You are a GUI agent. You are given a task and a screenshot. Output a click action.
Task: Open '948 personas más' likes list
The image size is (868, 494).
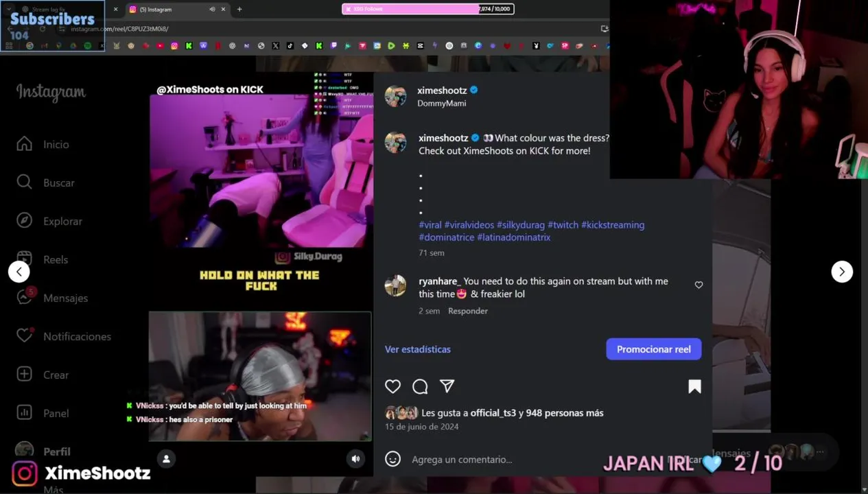(x=565, y=413)
